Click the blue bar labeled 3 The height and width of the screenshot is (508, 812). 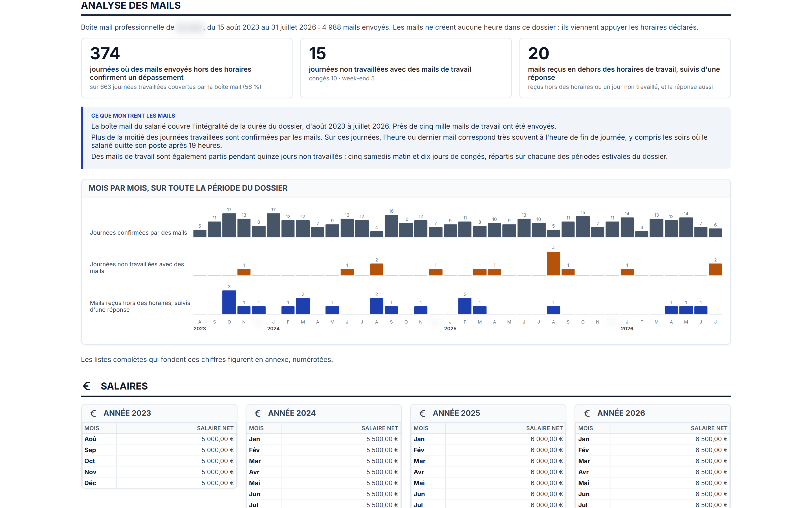click(x=229, y=302)
